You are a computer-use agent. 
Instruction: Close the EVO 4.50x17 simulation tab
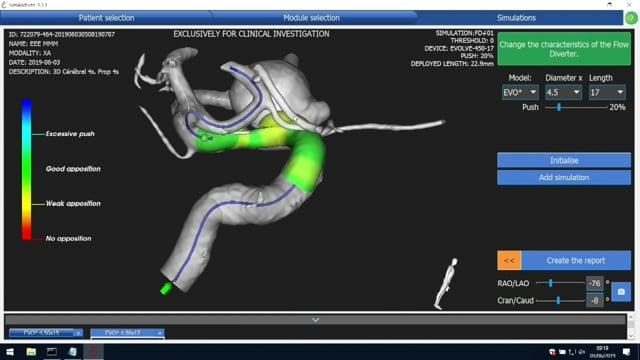pyautogui.click(x=160, y=333)
